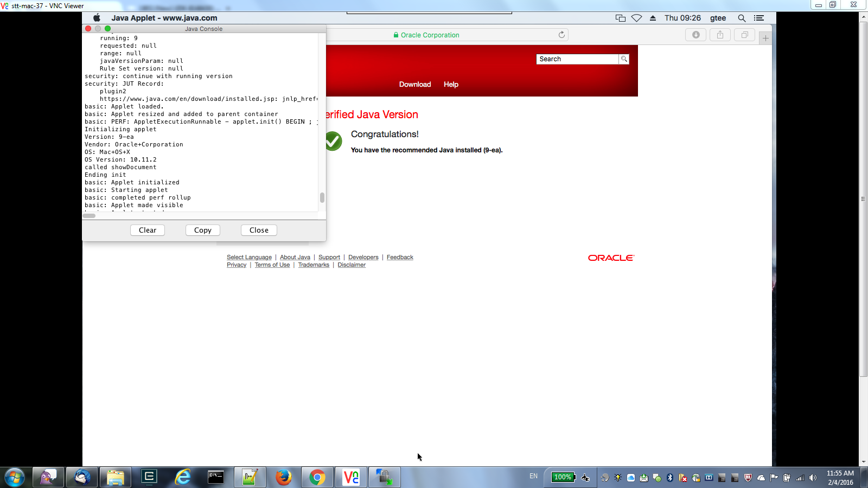Click the "basic: Applet initialized" console line

click(x=132, y=183)
